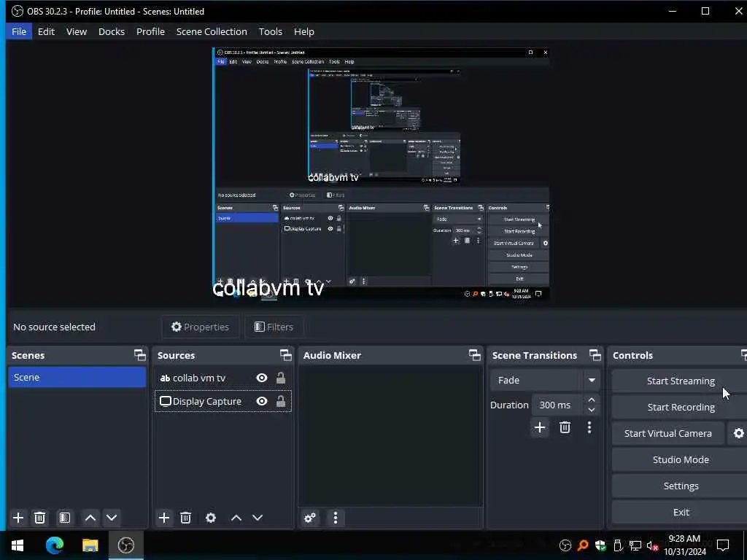Add a new source with plus icon

tap(164, 518)
